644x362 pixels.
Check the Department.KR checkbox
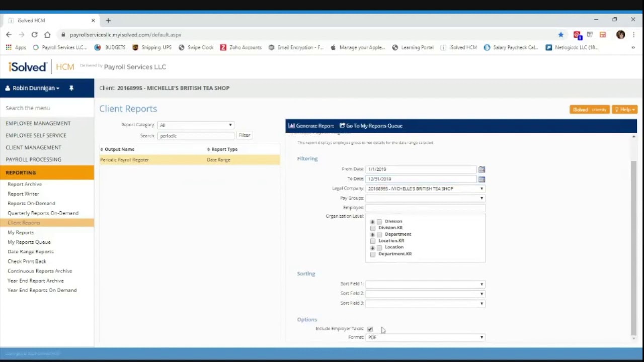pyautogui.click(x=373, y=254)
